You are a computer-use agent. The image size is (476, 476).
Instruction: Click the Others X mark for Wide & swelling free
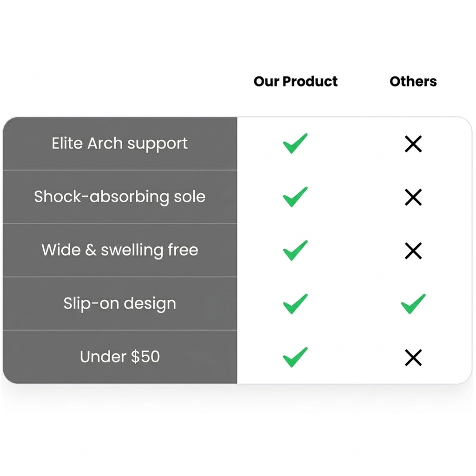(x=413, y=251)
